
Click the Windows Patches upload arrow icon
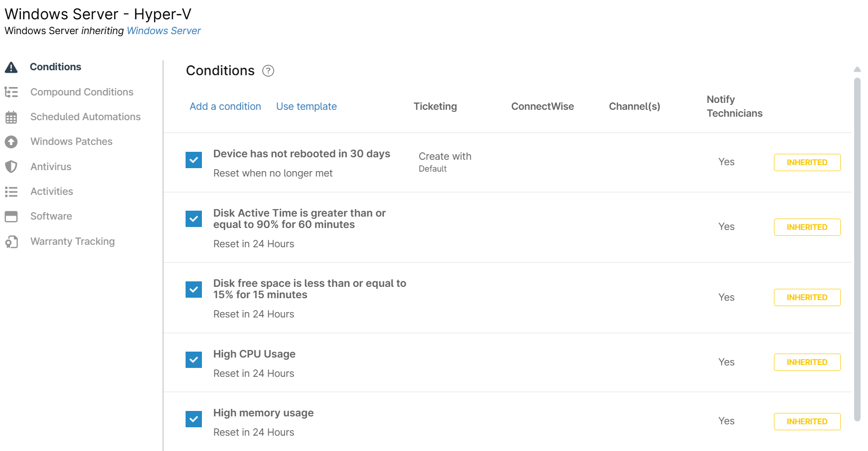click(11, 142)
